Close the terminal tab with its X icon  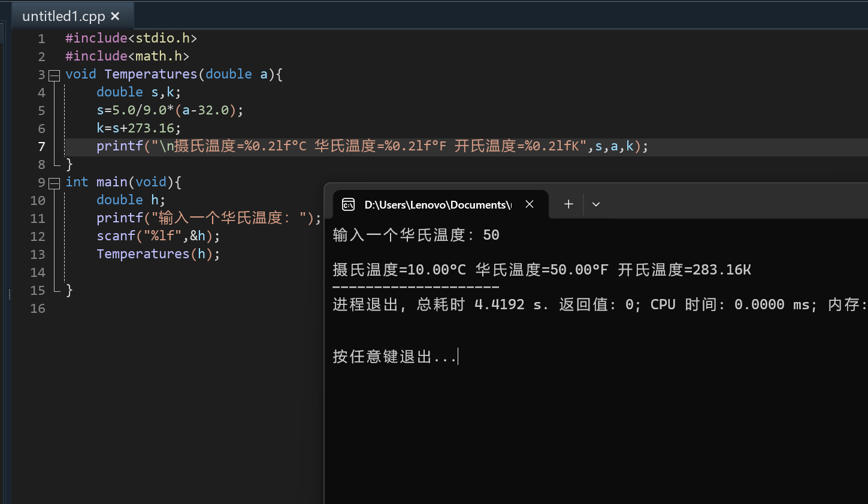click(x=529, y=204)
